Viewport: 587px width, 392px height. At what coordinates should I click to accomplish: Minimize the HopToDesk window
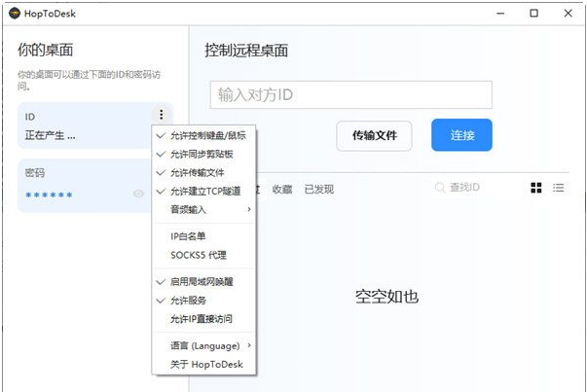pyautogui.click(x=500, y=14)
